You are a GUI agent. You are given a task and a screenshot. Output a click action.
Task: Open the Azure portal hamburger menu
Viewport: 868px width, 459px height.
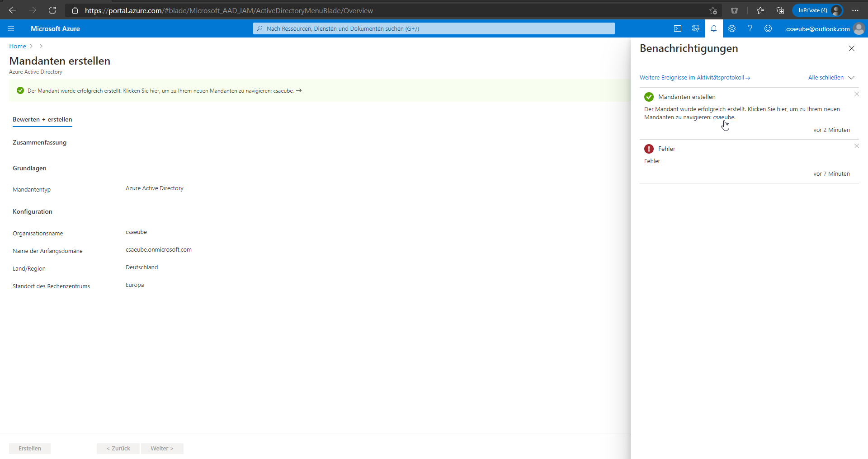(11, 28)
